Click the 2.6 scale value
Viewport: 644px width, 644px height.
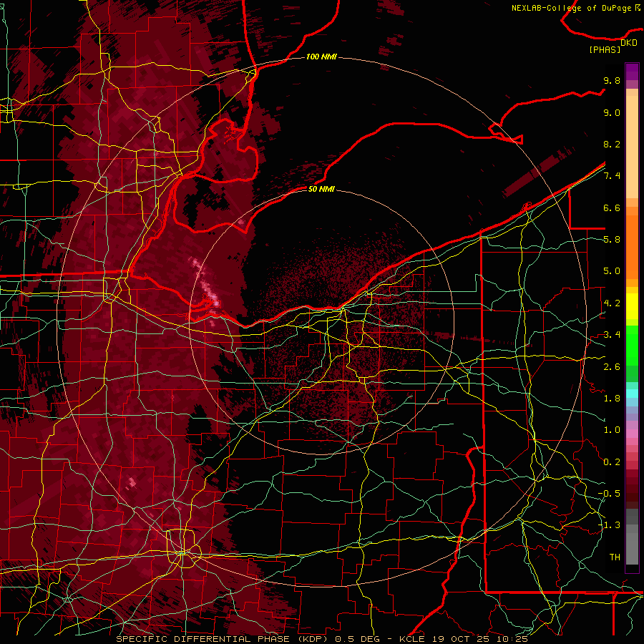[x=612, y=367]
